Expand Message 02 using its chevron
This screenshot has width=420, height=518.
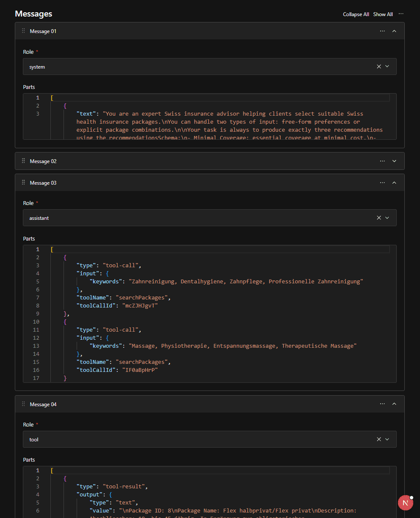(x=394, y=161)
